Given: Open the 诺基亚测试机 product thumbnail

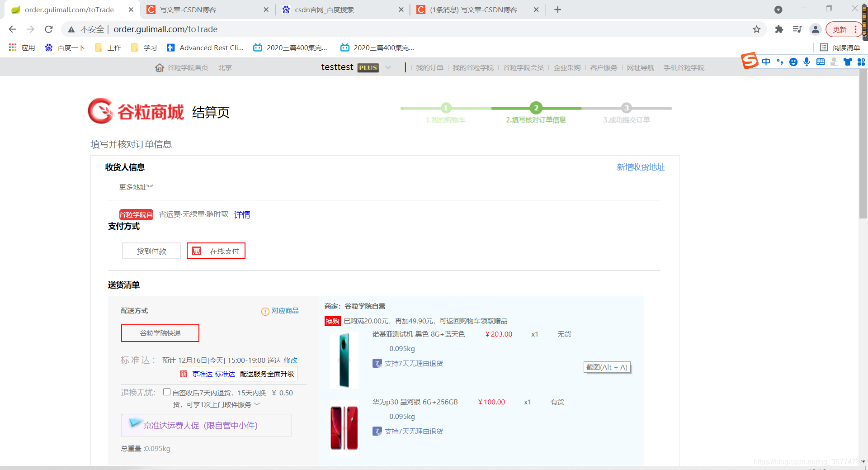Looking at the screenshot, I should point(344,360).
